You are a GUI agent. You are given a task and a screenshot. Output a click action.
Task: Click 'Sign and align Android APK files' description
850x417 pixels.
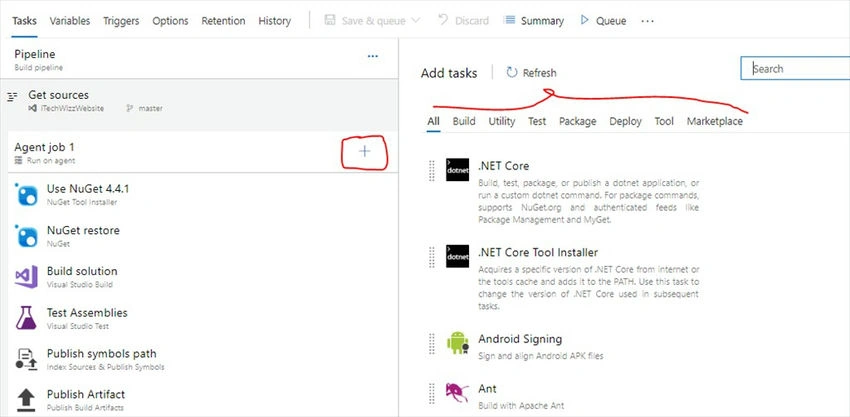(x=540, y=356)
